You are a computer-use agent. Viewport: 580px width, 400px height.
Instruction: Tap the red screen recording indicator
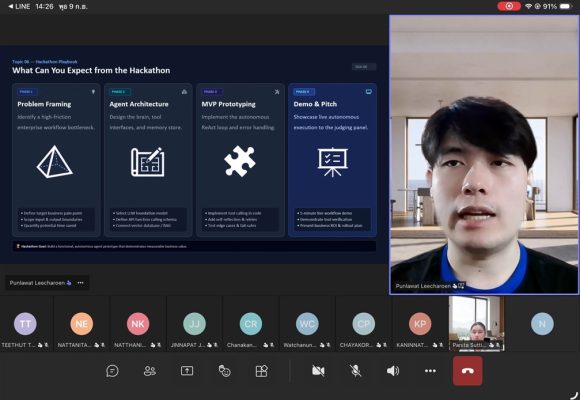509,6
